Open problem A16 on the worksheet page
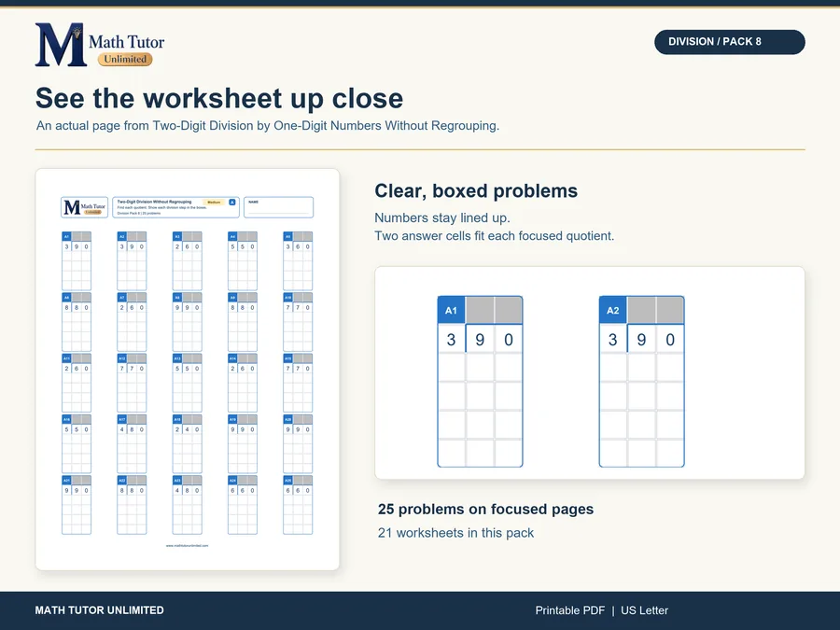 pyautogui.click(x=77, y=444)
